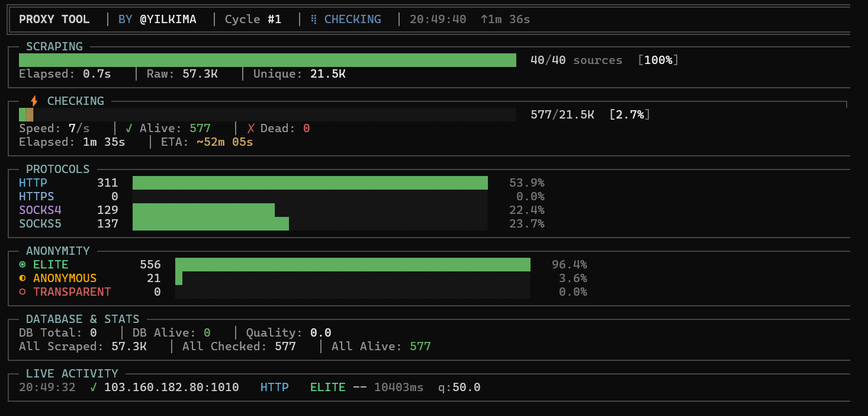Image resolution: width=868 pixels, height=416 pixels.
Task: Click the scraping progress bar
Action: point(268,60)
